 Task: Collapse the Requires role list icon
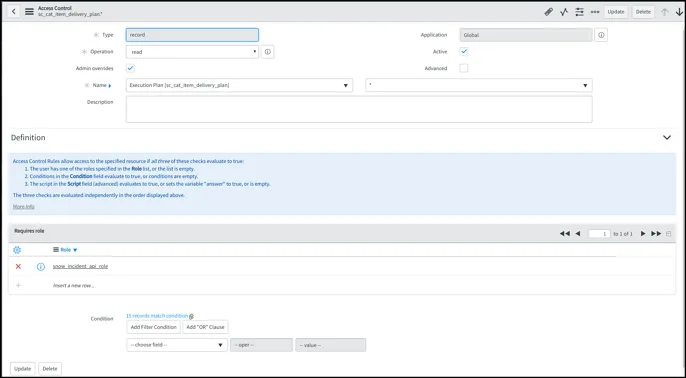pyautogui.click(x=668, y=234)
